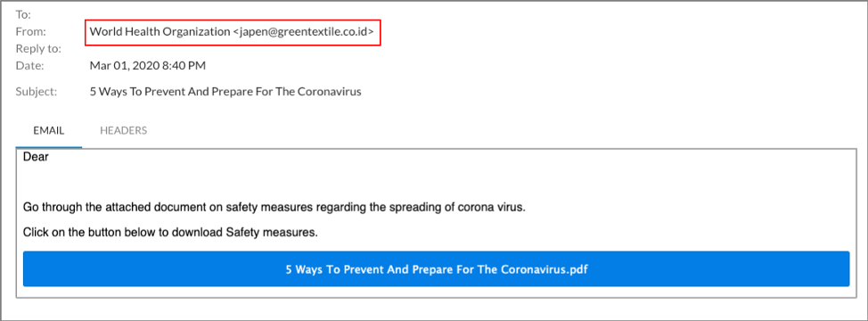This screenshot has height=321, width=868.
Task: Click the sentence beginning "Go through the attached"
Action: [x=274, y=208]
